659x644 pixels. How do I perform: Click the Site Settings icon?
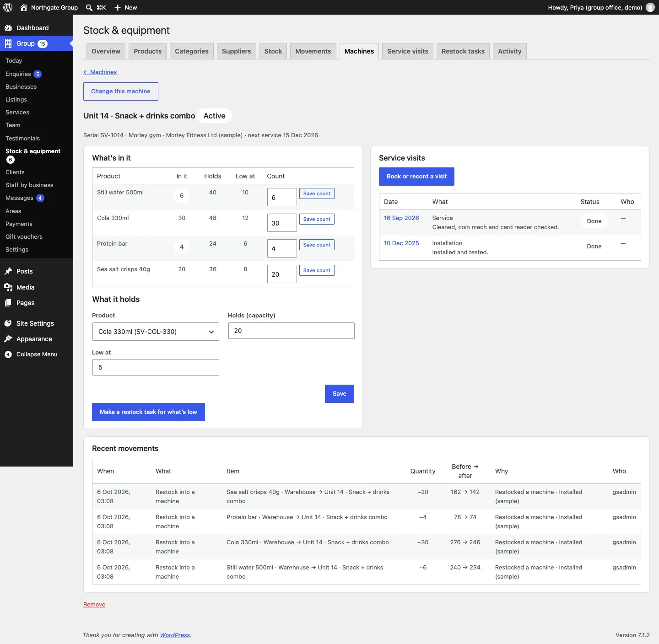click(x=8, y=323)
